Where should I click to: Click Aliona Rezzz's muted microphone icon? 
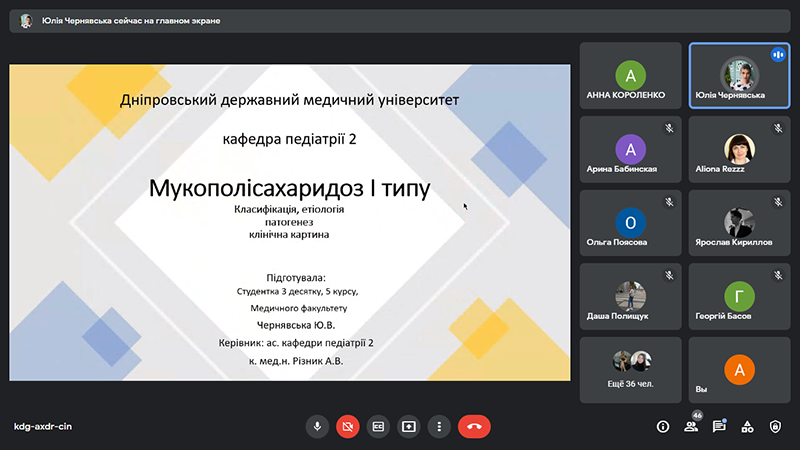[777, 128]
